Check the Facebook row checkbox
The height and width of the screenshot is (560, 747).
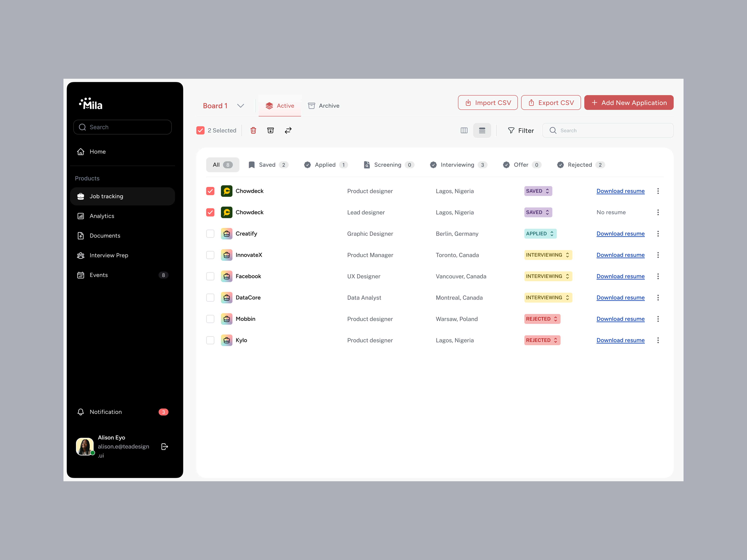pyautogui.click(x=210, y=276)
